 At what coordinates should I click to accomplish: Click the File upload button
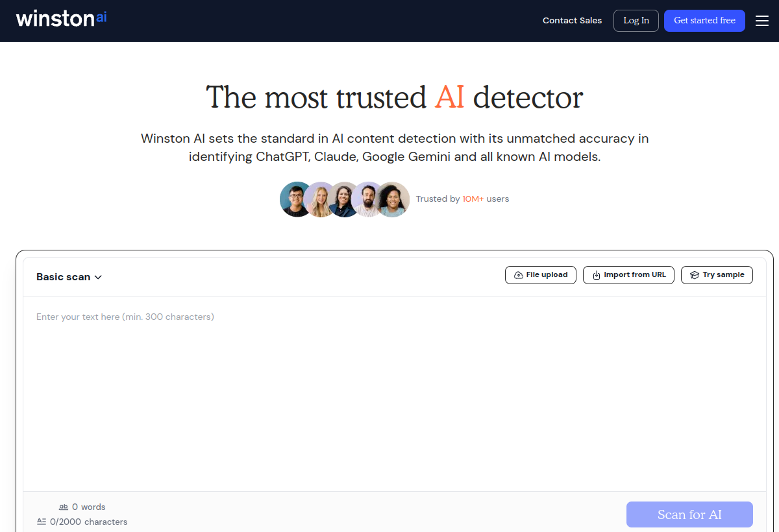(x=541, y=275)
